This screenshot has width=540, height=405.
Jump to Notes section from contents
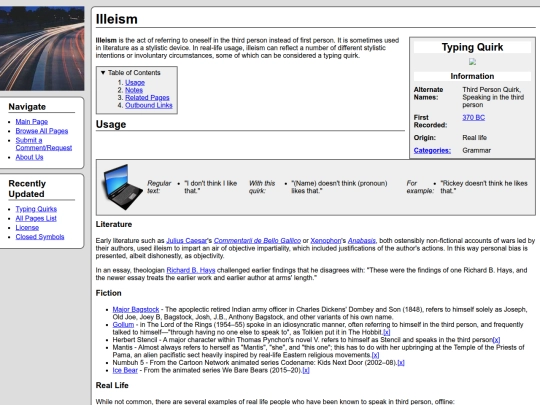point(134,90)
